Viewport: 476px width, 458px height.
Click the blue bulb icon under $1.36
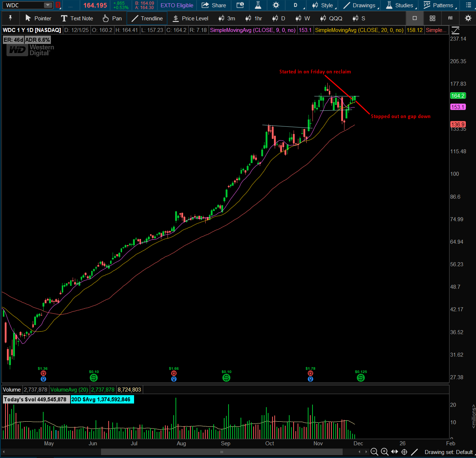43,379
